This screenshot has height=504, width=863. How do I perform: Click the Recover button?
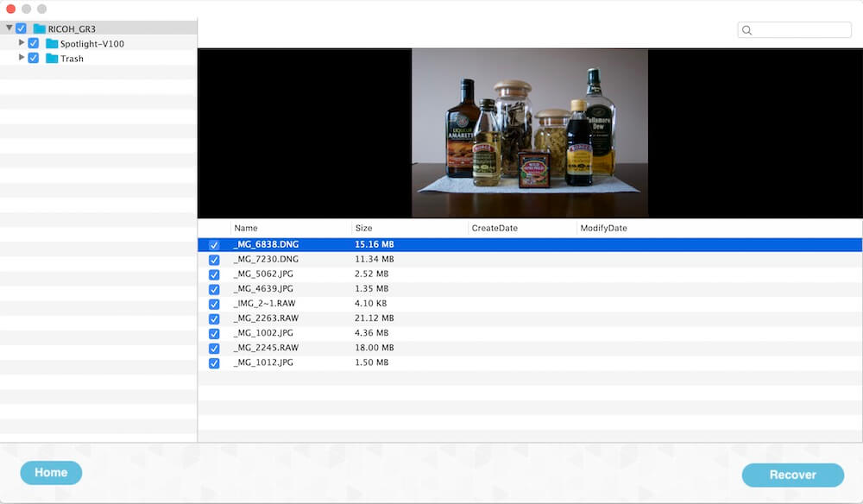792,475
